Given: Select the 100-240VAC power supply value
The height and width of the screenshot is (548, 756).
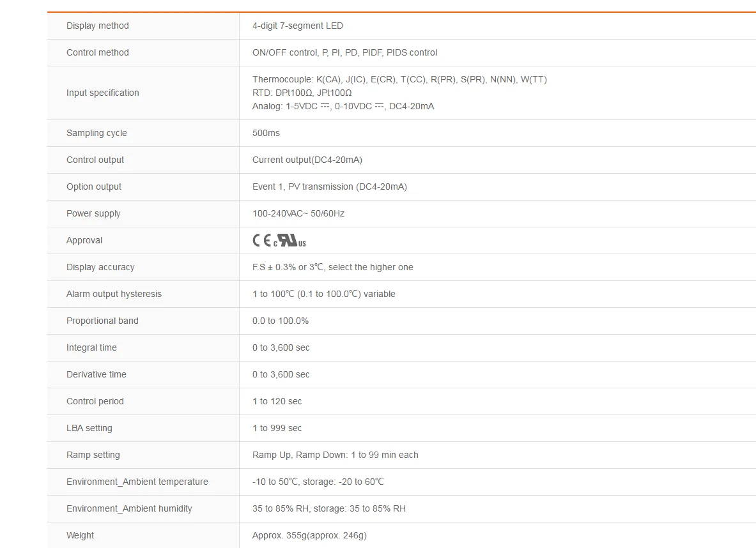Looking at the screenshot, I should coord(298,213).
